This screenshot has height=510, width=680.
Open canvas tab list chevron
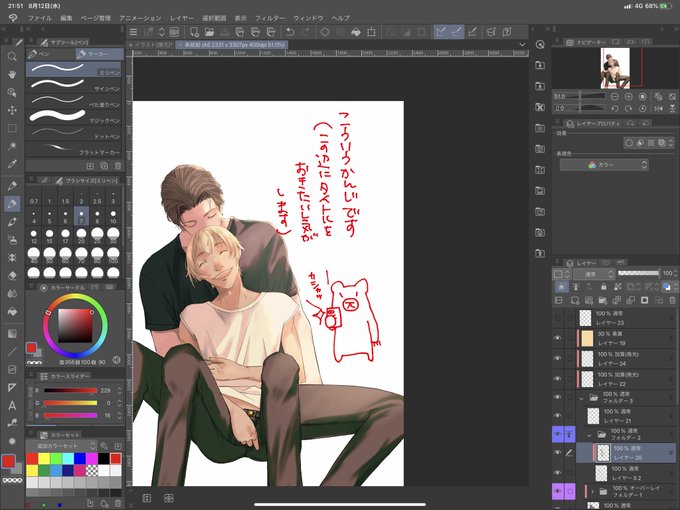(x=522, y=44)
